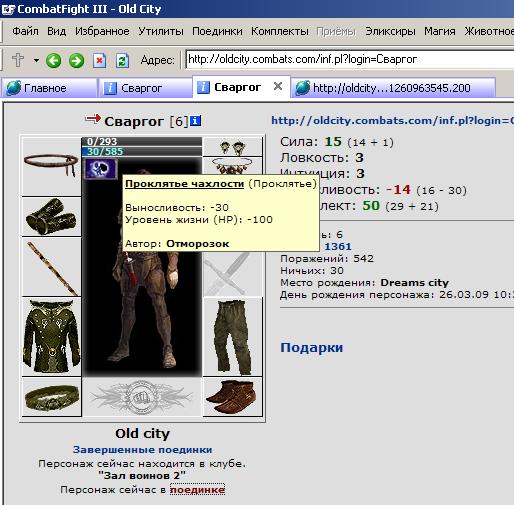This screenshot has height=505, width=514.
Task: Open the Завершенные поединки link
Action: tap(143, 450)
